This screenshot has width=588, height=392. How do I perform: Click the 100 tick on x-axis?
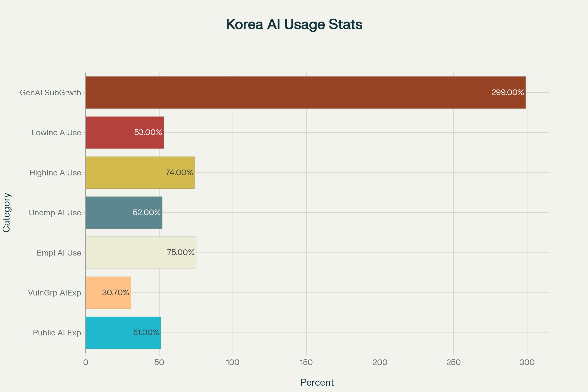(x=233, y=362)
